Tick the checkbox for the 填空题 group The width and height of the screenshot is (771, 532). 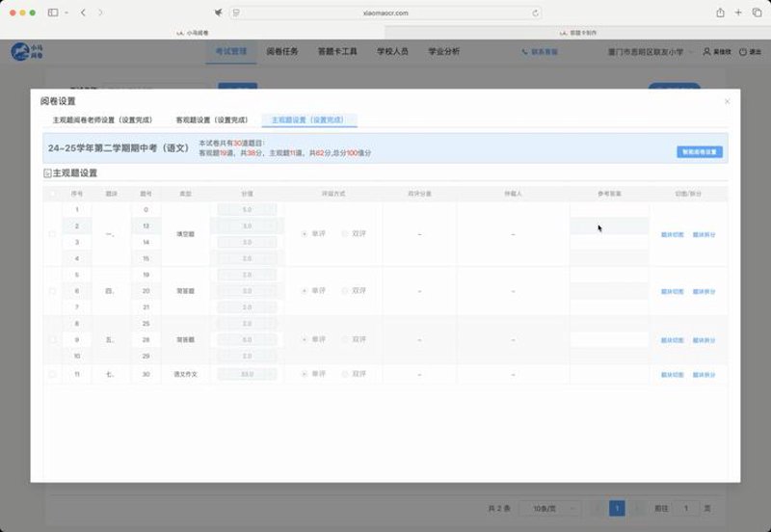click(x=53, y=234)
